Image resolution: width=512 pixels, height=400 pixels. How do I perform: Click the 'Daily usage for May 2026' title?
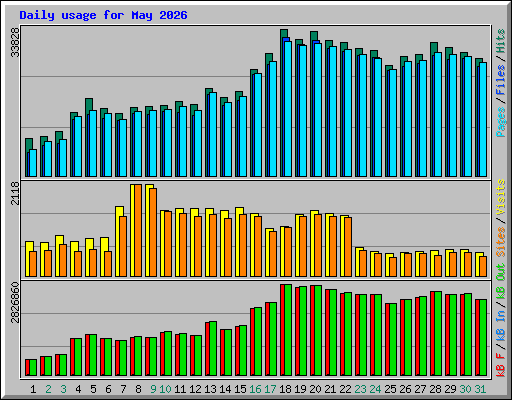click(x=103, y=15)
